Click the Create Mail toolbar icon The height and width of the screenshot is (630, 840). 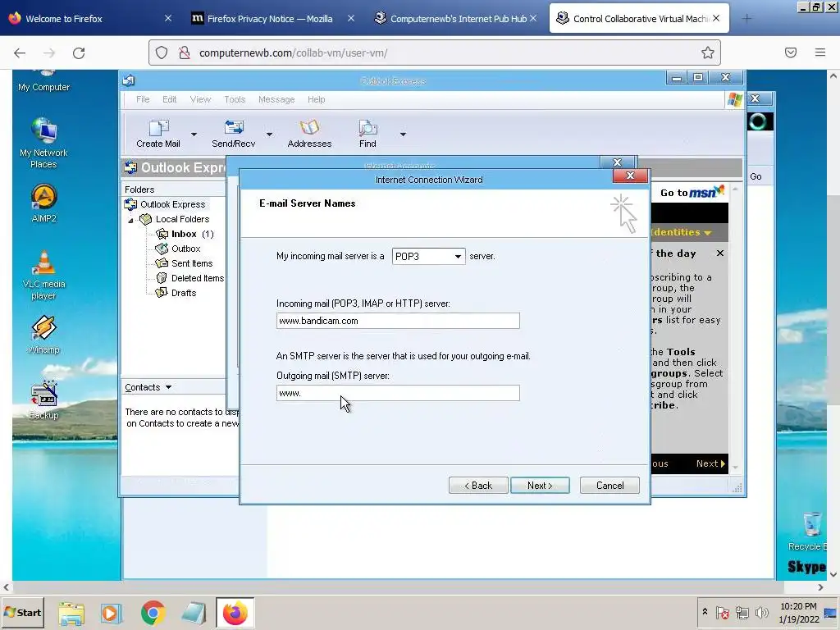158,133
